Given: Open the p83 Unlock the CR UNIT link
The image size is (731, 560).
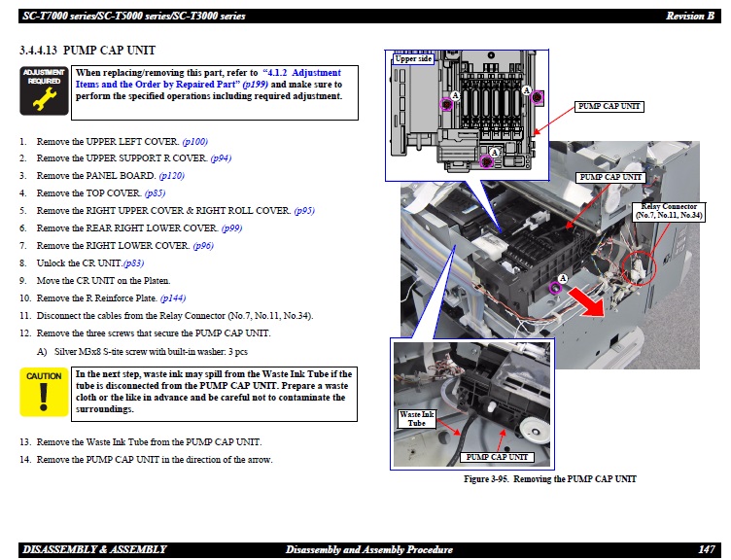Looking at the screenshot, I should (133, 263).
